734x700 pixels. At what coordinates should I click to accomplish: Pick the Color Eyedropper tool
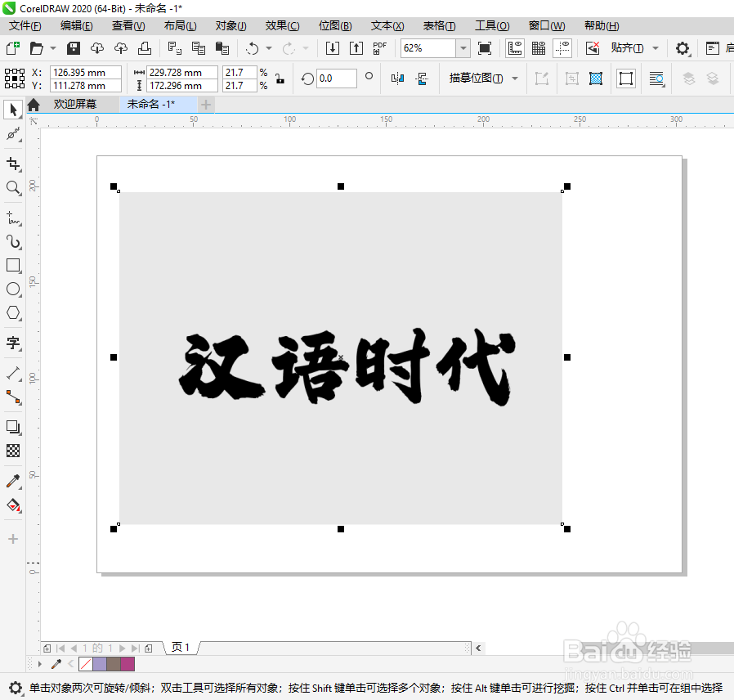click(12, 481)
